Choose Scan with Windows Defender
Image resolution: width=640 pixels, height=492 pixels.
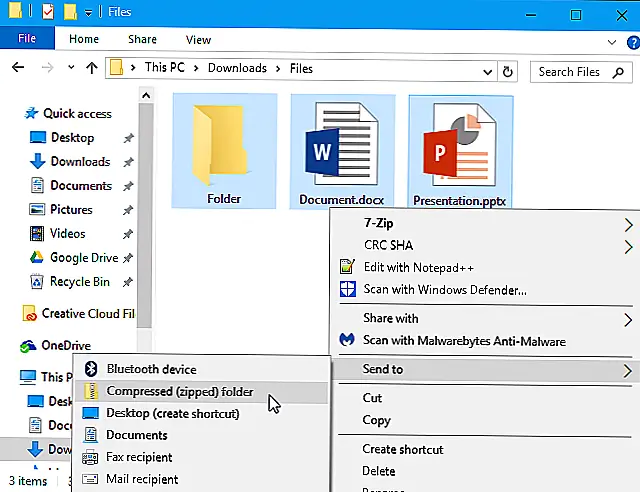444,290
